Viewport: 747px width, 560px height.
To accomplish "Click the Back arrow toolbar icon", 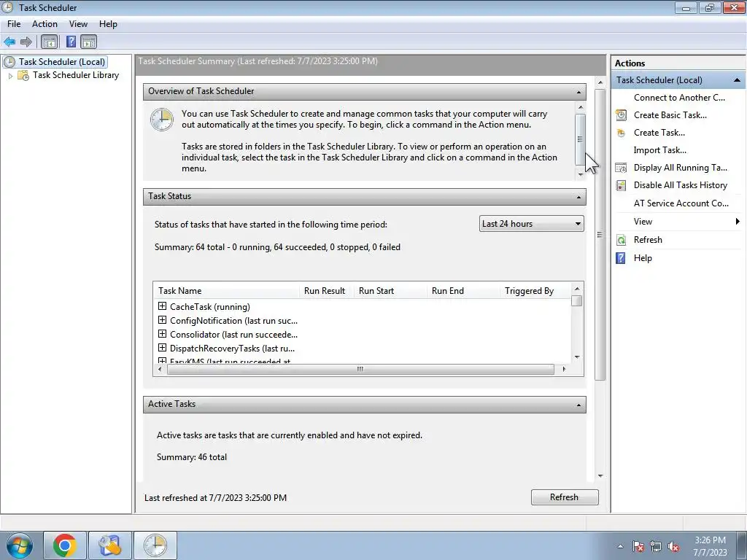I will tap(9, 42).
